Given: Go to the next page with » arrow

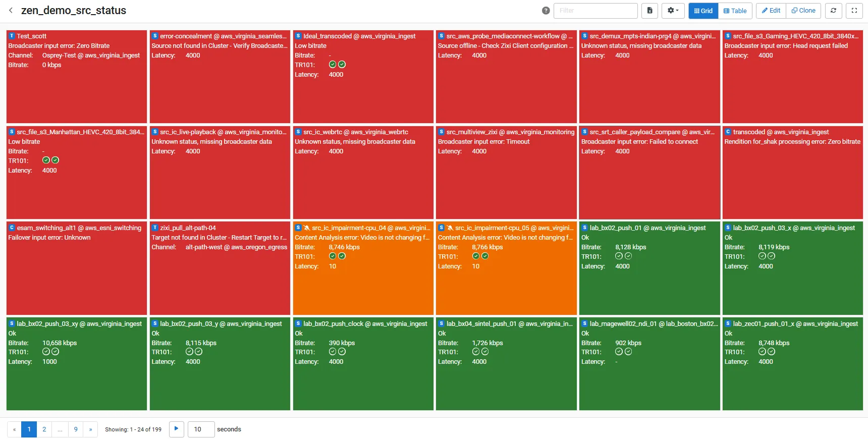Looking at the screenshot, I should tap(91, 429).
